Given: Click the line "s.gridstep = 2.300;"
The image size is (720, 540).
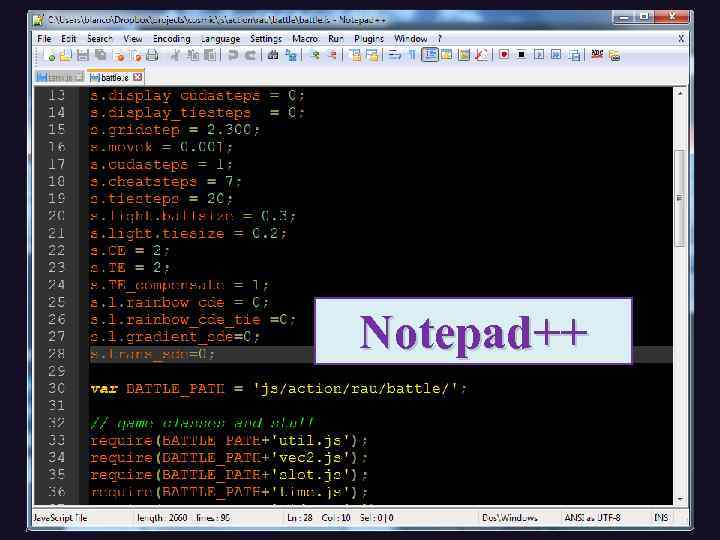Looking at the screenshot, I should (x=174, y=130).
